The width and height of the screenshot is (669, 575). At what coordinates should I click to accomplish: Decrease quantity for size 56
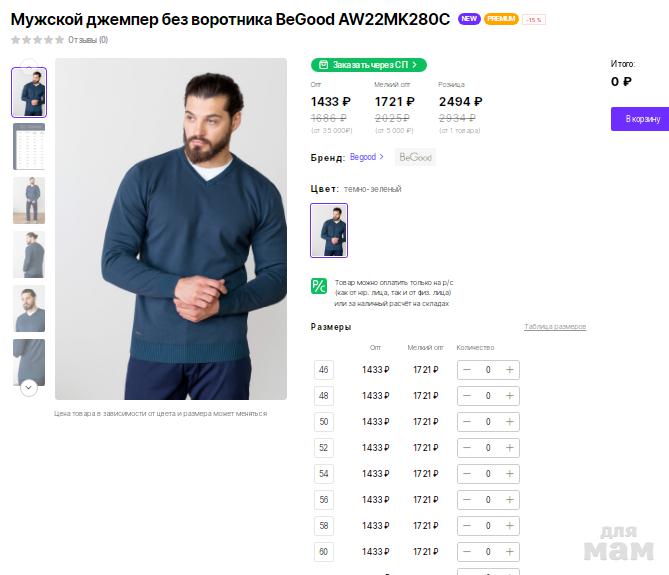pos(467,500)
